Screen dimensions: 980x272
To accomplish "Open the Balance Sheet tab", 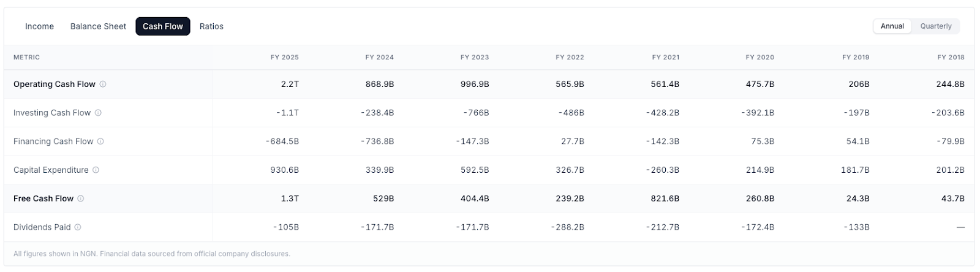I will (x=98, y=26).
